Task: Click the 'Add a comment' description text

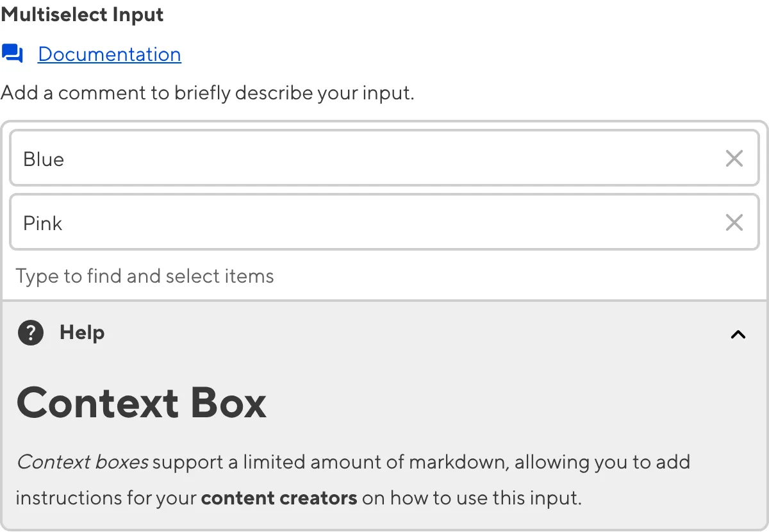Action: [x=208, y=94]
